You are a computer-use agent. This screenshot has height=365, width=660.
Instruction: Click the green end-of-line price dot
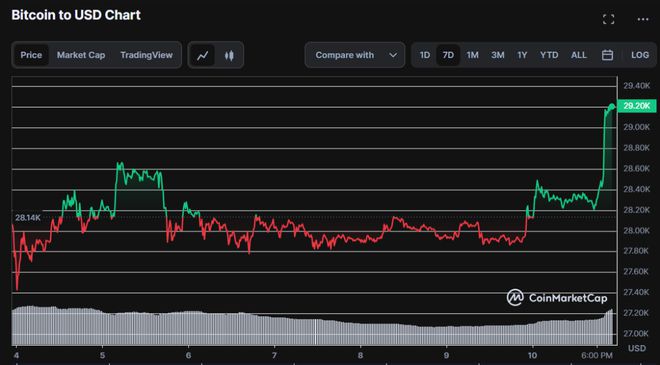click(x=611, y=107)
